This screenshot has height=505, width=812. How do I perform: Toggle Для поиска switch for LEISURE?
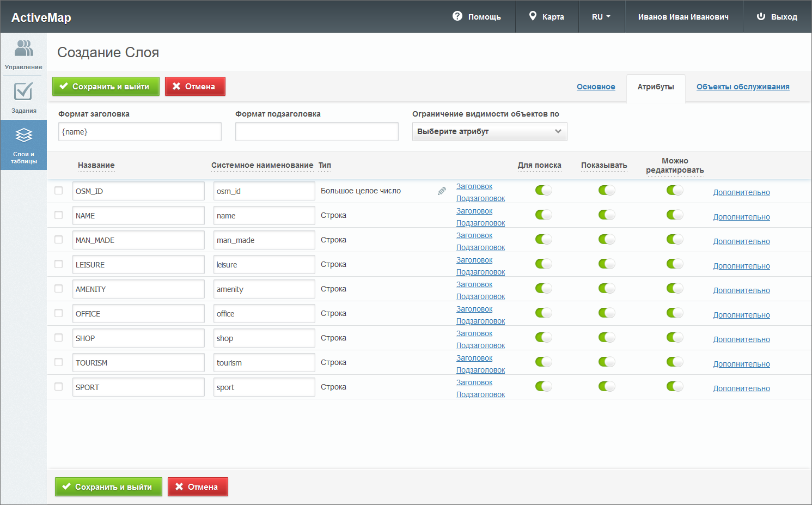(544, 264)
